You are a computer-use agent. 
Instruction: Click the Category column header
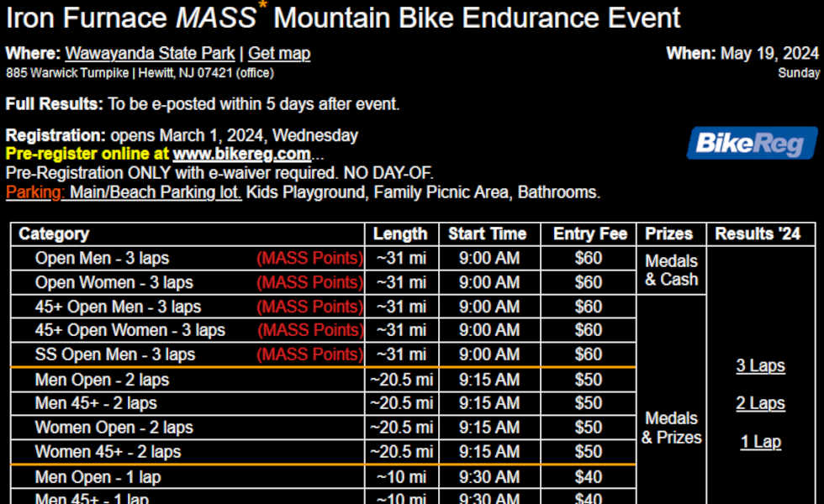54,234
